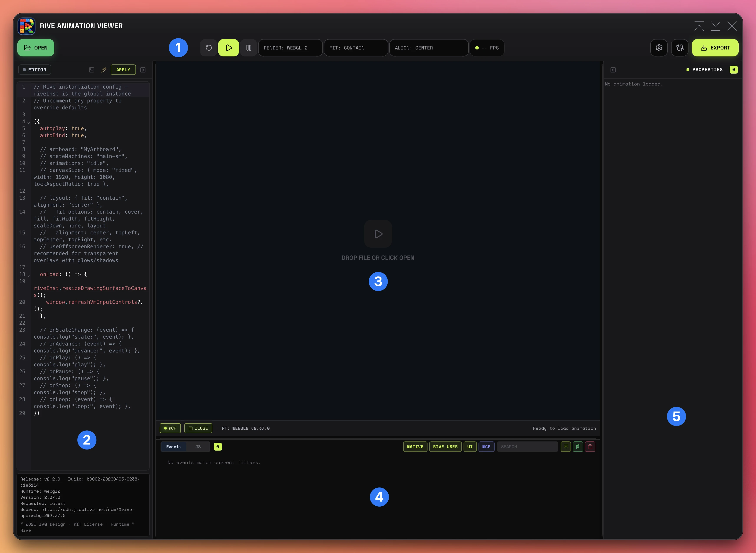Open the transform controls icon beside settings
756x553 pixels.
click(x=680, y=48)
